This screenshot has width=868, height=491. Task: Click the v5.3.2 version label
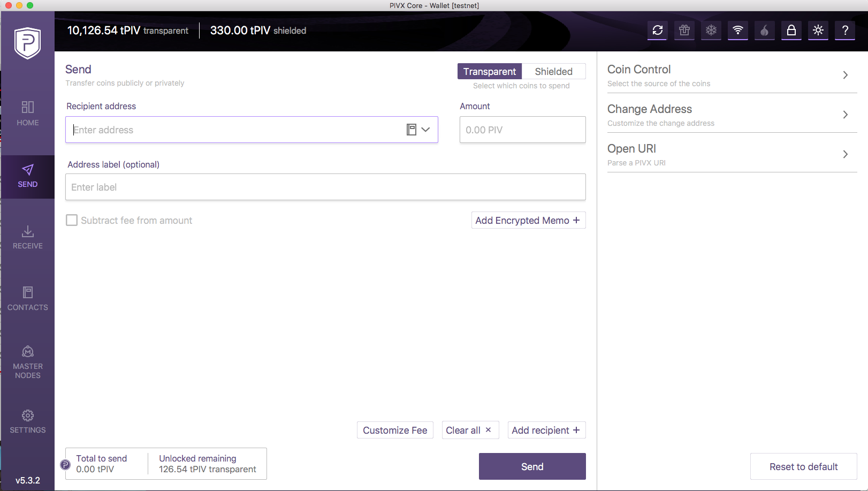click(28, 480)
